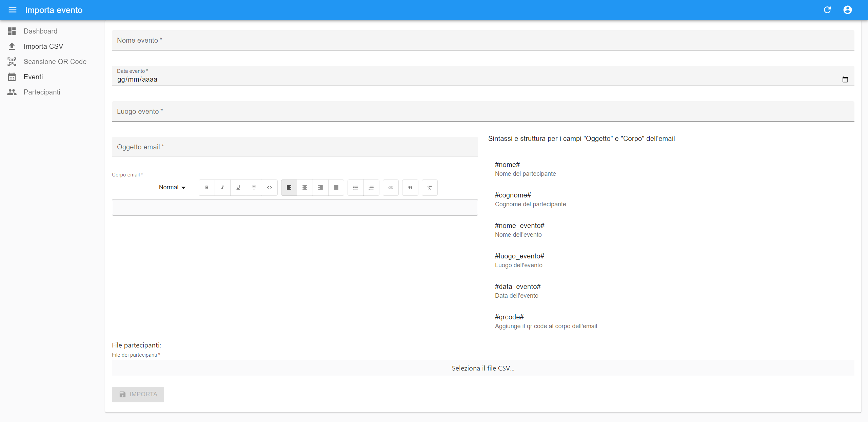This screenshot has width=868, height=422.
Task: Click the Sintassi e struttura heading text
Action: (581, 139)
